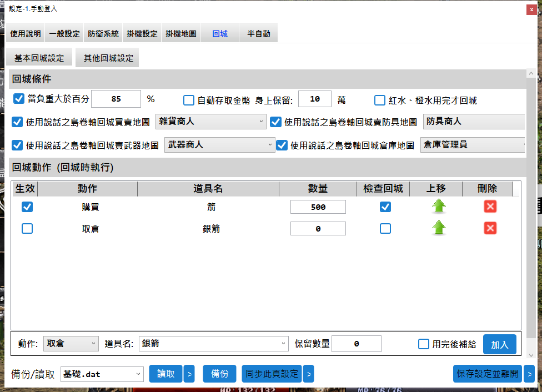Viewport: 542px width, 392px height.
Task: Click the arrow icon beside 同步此頁設定
Action: (x=309, y=374)
